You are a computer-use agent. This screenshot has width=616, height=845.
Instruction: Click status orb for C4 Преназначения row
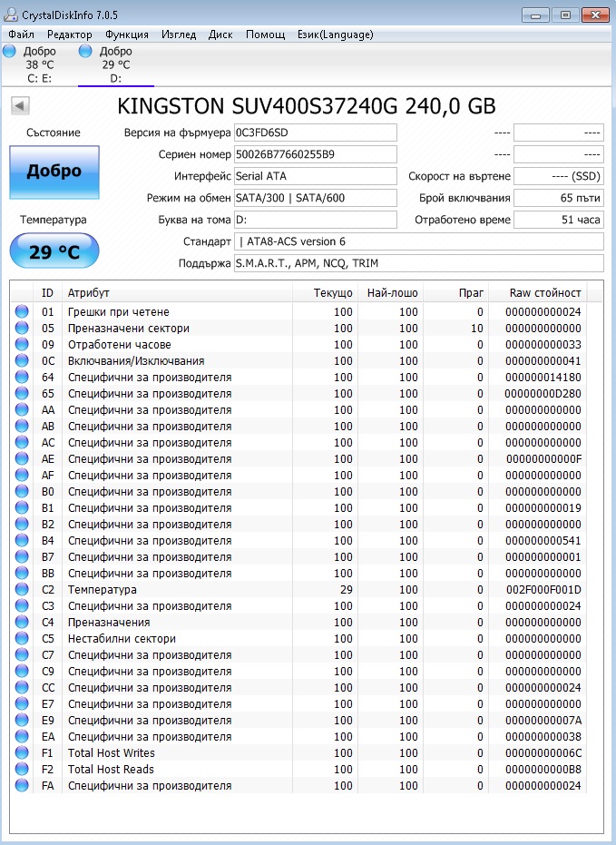click(x=22, y=622)
